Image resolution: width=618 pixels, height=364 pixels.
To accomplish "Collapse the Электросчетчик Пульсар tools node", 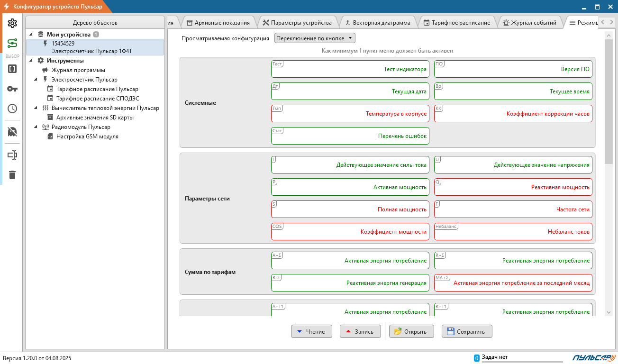I will coord(36,80).
